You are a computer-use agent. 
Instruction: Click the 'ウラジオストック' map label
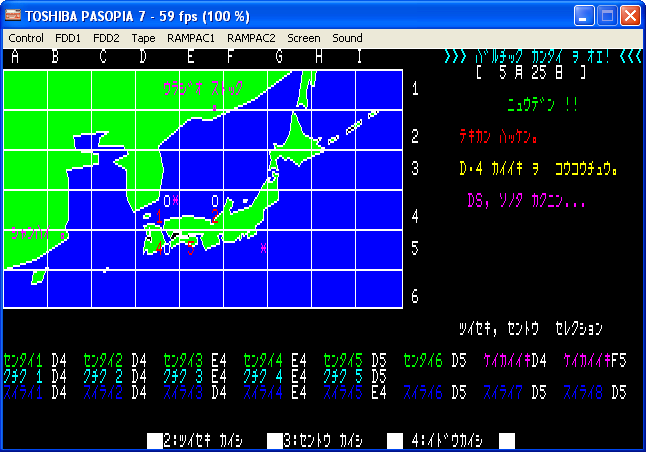click(203, 89)
